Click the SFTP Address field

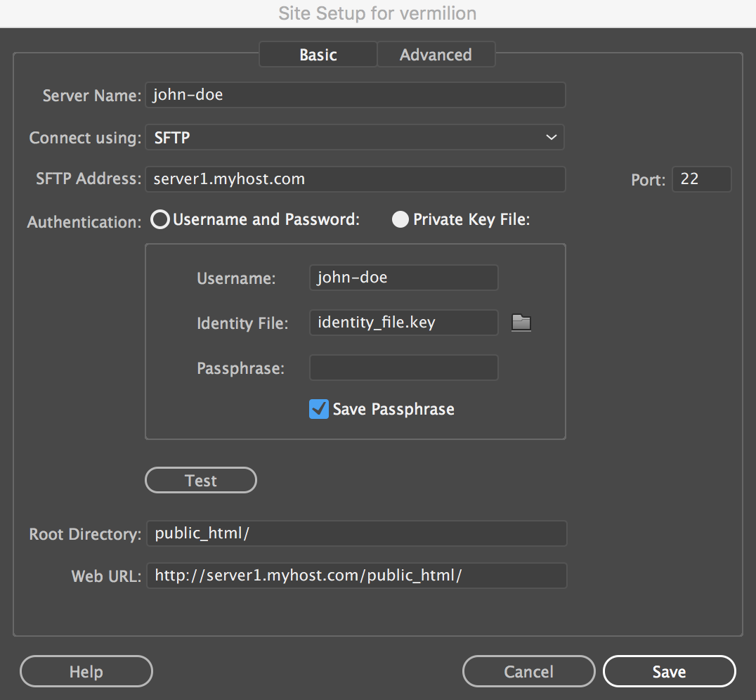(x=355, y=179)
